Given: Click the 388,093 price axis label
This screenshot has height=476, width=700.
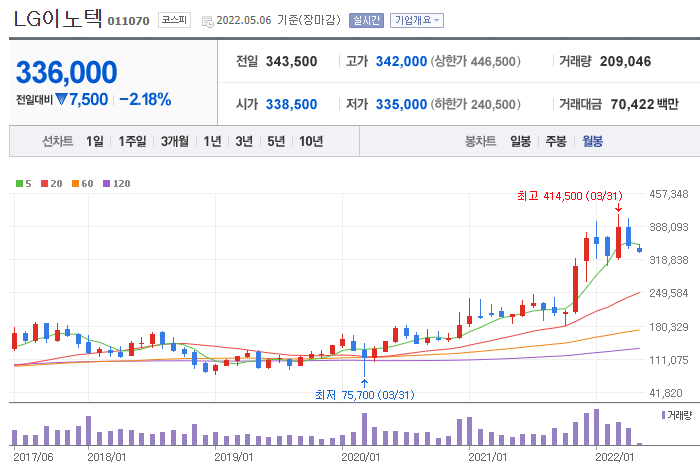Looking at the screenshot, I should click(669, 227).
